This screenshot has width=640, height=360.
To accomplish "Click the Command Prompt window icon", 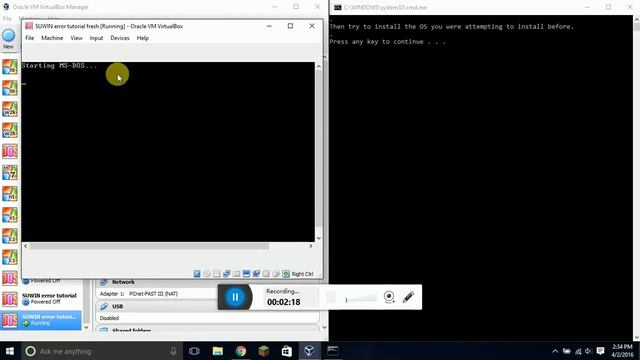I will tap(338, 7).
